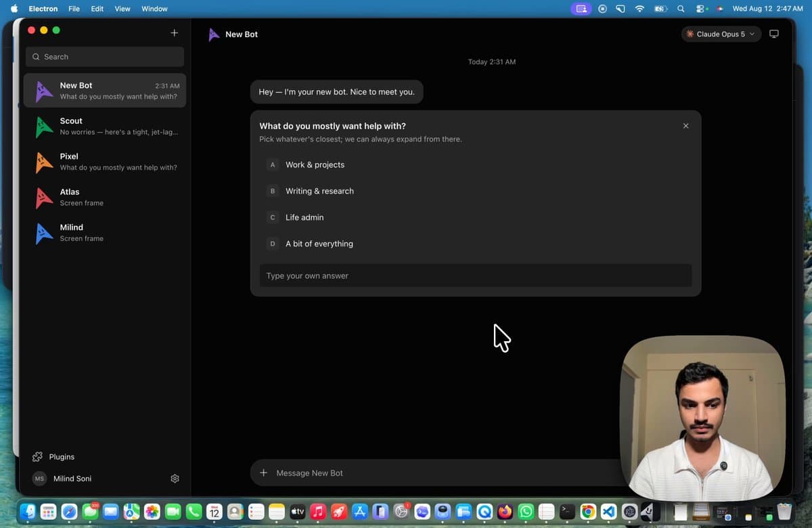Open Terminal from the dock
The height and width of the screenshot is (528, 812).
pos(567,512)
